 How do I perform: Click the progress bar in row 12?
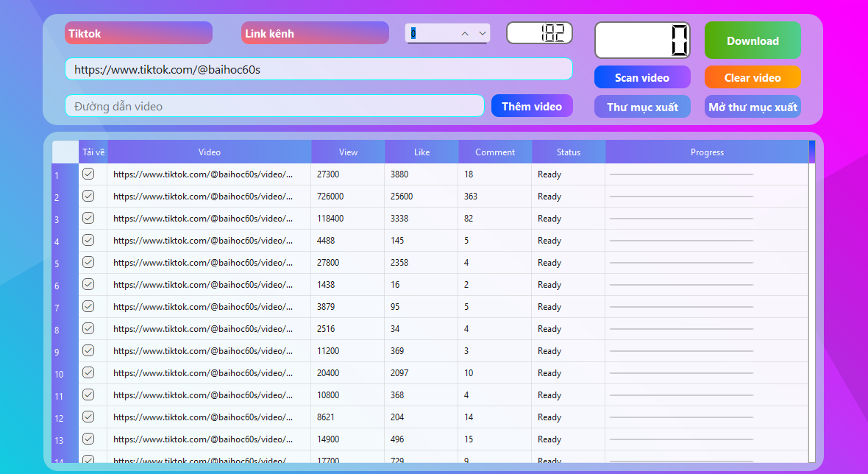pos(681,417)
